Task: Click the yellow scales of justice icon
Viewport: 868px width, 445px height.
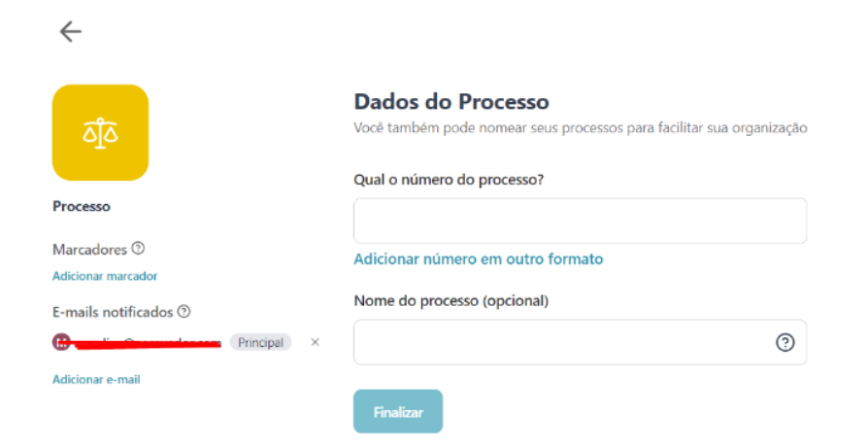Action: [100, 132]
